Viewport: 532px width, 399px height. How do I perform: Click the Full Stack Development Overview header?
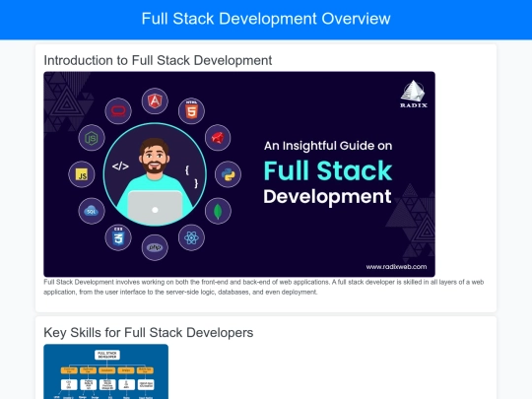coord(266,19)
